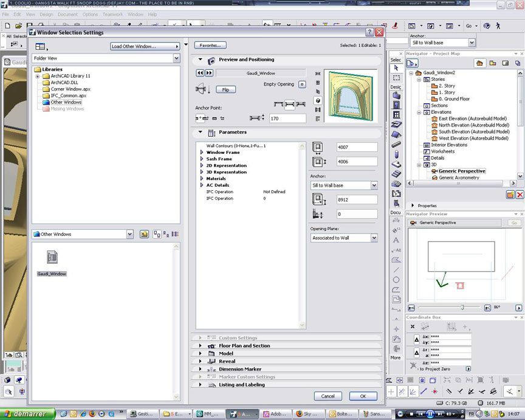Open the Teamwork menu
The image size is (525, 420).
(x=112, y=14)
